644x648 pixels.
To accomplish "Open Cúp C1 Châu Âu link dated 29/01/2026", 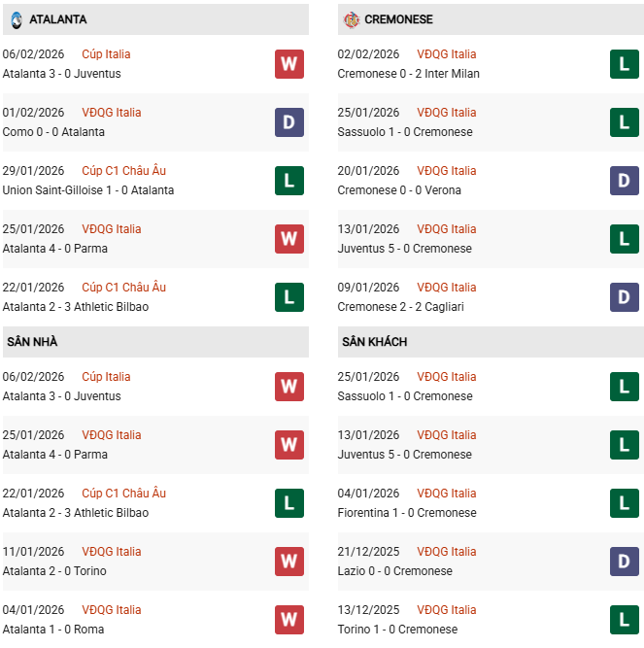I will point(123,171).
